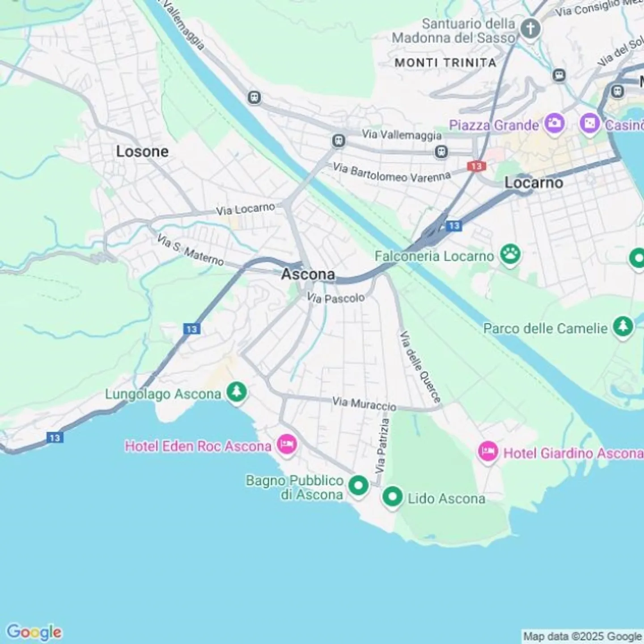
Task: Select the Monti Trinita neighborhood label
Action: pos(445,63)
